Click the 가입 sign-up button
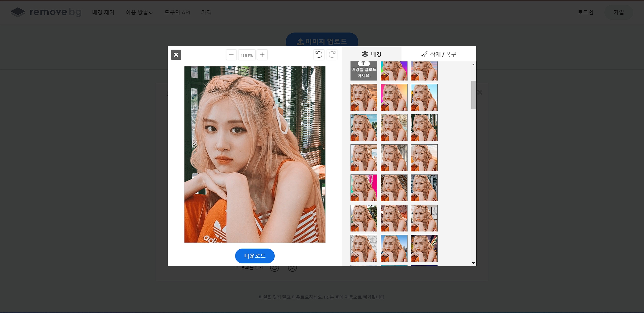The image size is (644, 313). pos(619,12)
